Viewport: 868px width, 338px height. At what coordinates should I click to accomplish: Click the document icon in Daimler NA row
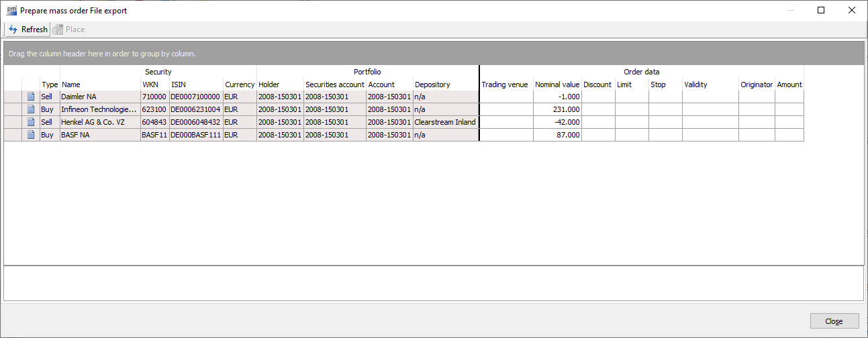coord(31,97)
